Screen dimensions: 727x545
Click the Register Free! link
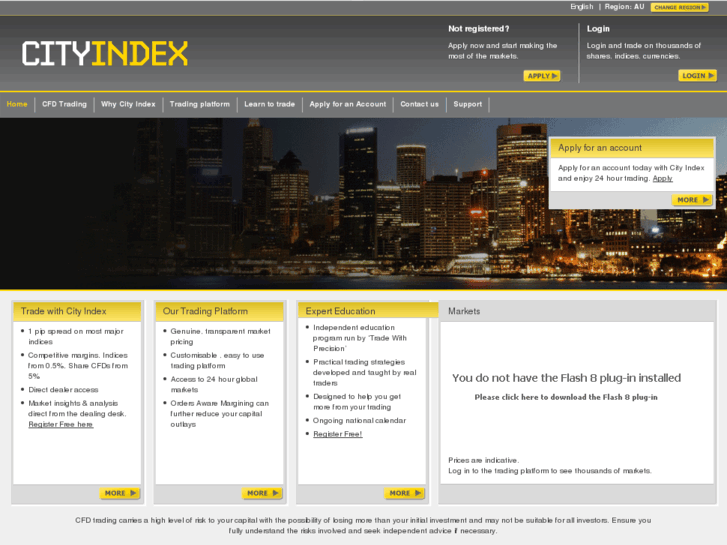point(338,434)
